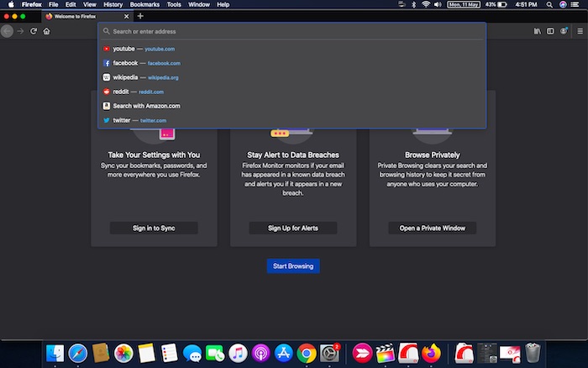
Task: Open the View menu
Action: pyautogui.click(x=89, y=4)
